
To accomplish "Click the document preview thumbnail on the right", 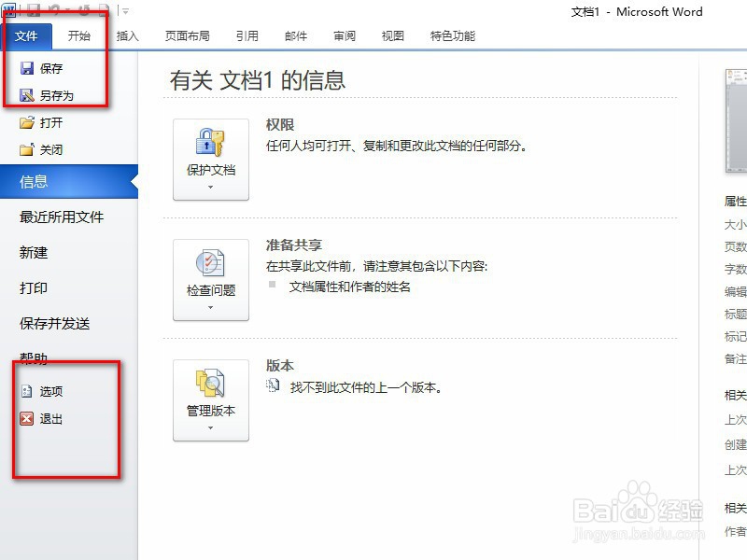I will point(736,120).
